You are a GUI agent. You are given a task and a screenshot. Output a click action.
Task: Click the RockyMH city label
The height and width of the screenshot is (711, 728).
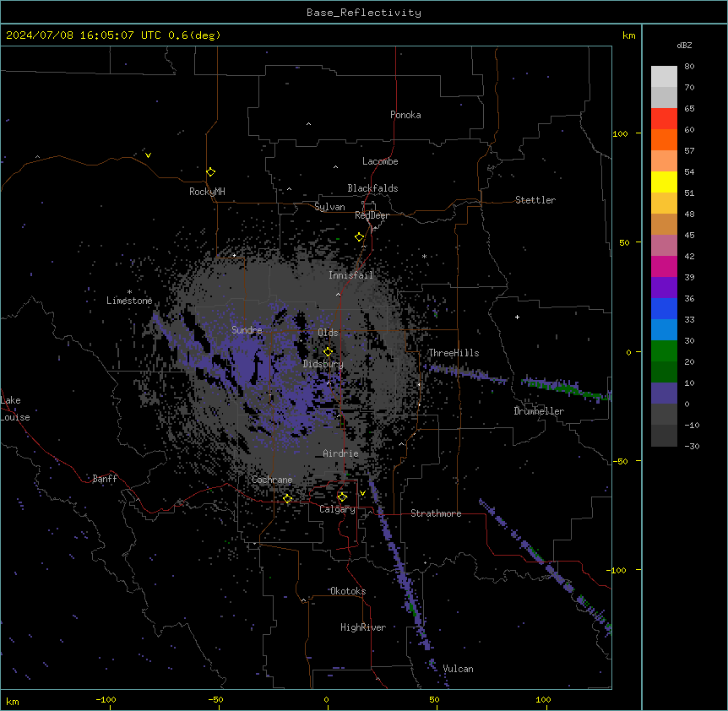click(x=207, y=192)
